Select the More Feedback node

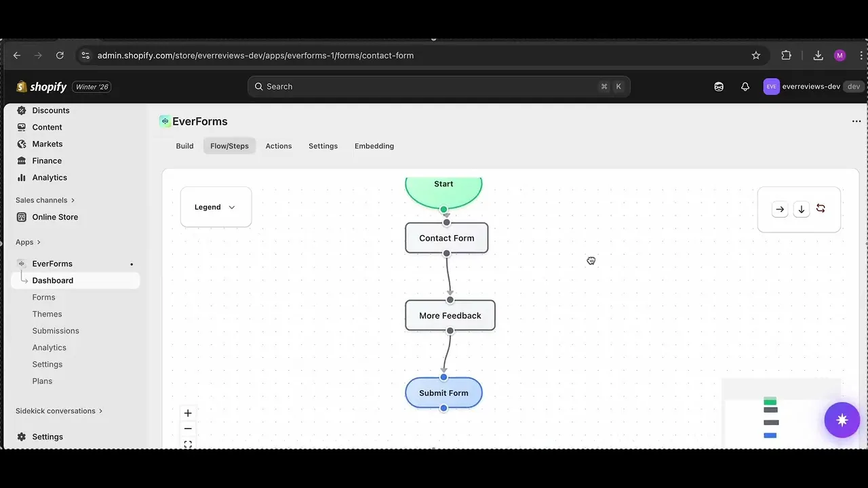450,315
